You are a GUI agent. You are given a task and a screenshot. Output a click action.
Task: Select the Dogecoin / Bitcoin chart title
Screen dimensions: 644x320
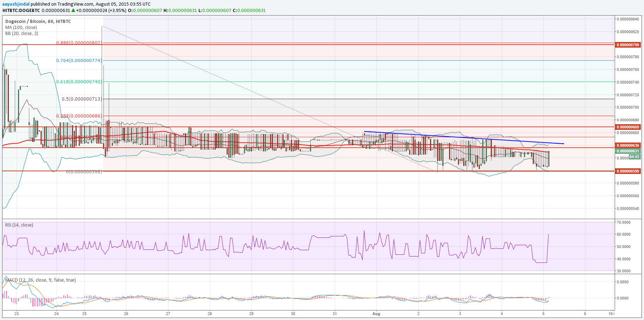pyautogui.click(x=38, y=21)
